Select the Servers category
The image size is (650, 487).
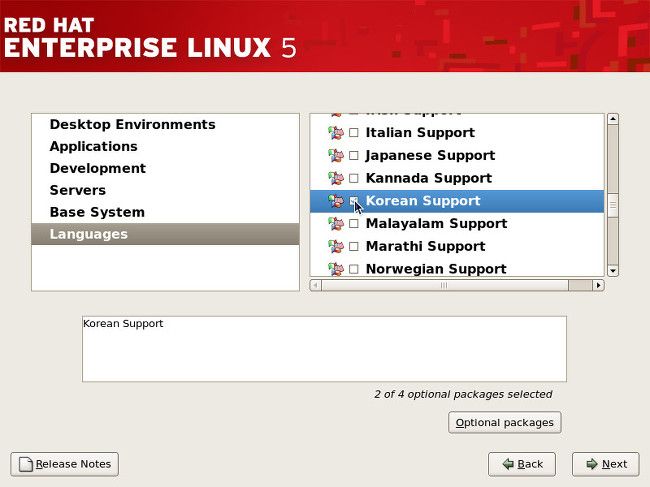165,190
